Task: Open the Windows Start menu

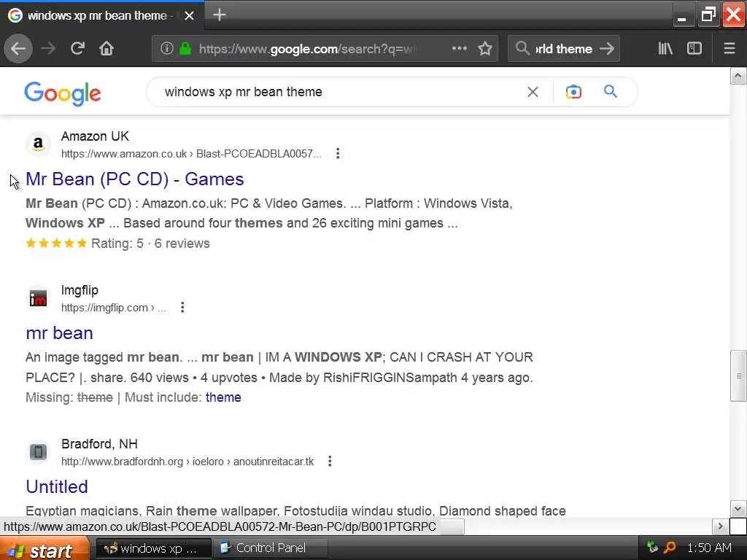Action: coord(44,548)
